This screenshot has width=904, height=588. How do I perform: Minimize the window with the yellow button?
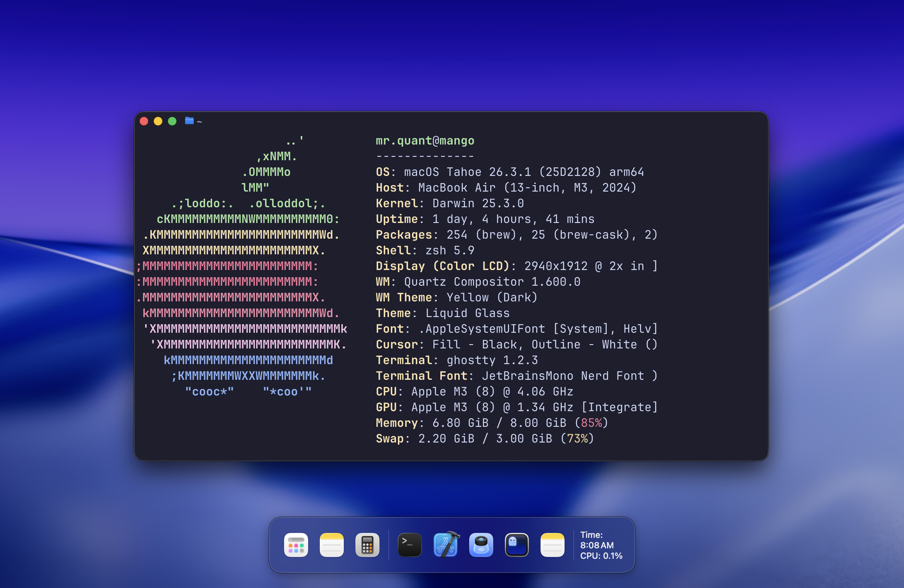[158, 121]
